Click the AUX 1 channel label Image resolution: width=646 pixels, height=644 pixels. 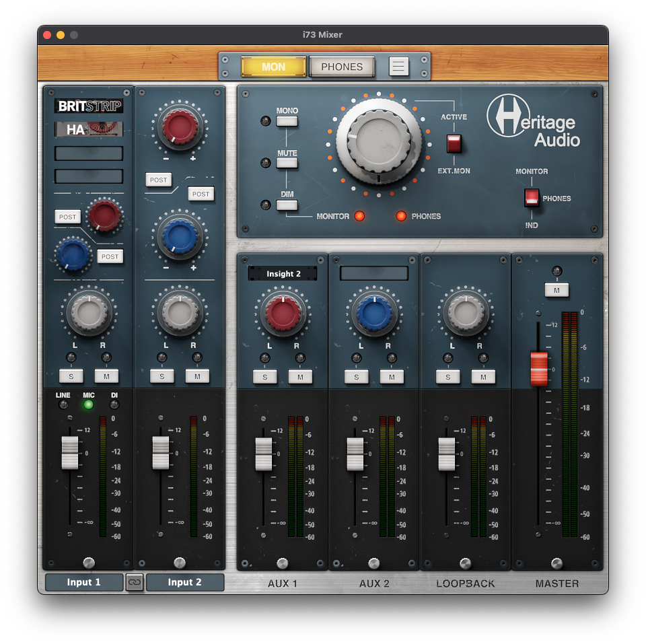point(282,583)
